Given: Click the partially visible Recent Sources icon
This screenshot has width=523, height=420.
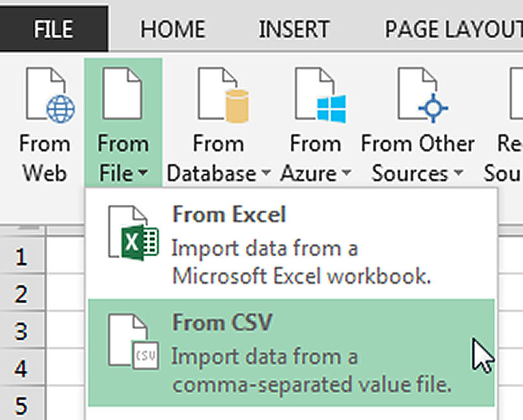Looking at the screenshot, I should click(516, 93).
